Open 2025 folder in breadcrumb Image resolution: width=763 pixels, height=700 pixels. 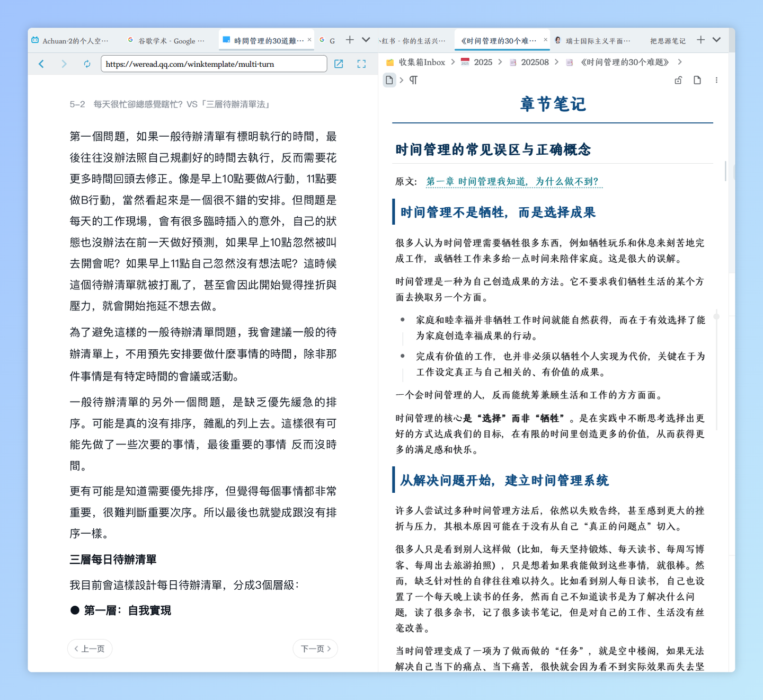(483, 63)
